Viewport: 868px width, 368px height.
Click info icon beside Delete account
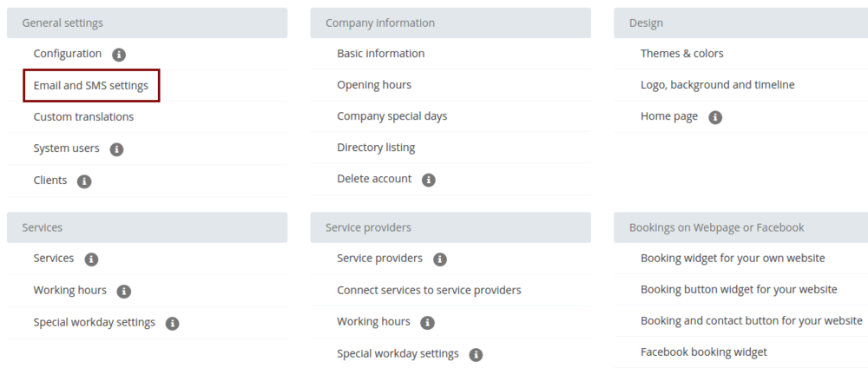pyautogui.click(x=429, y=181)
